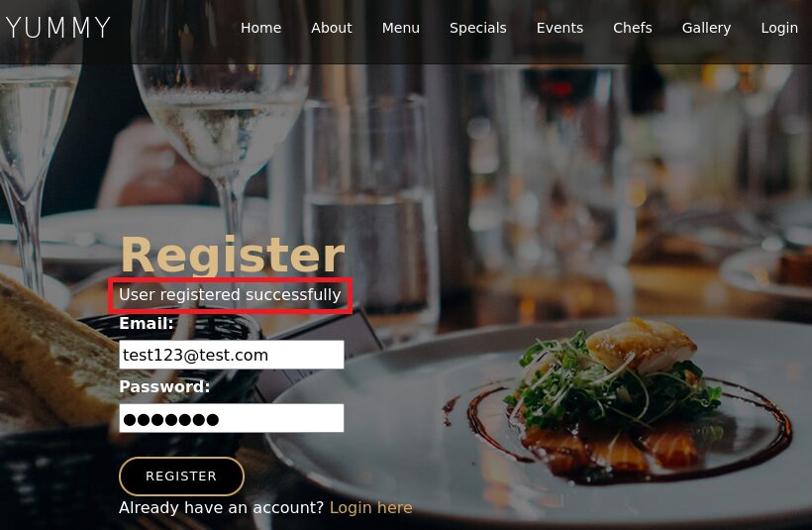Follow the "Login here" link
The width and height of the screenshot is (812, 530).
[x=370, y=508]
